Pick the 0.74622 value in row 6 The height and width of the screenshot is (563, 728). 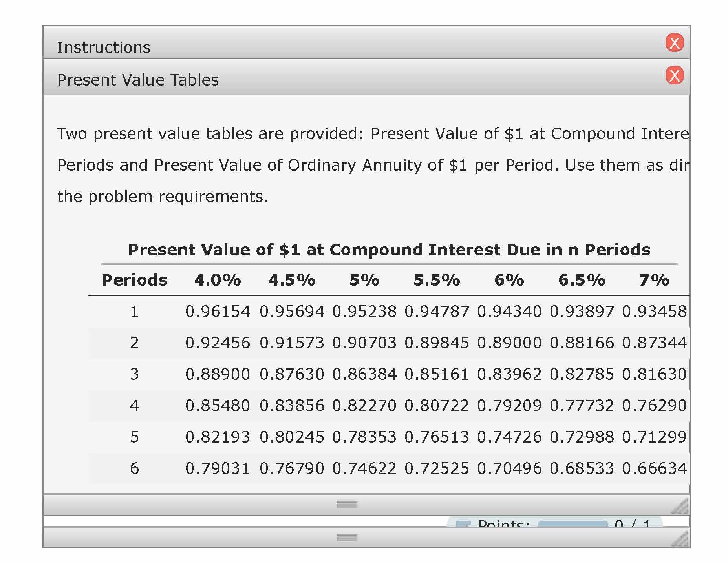364,468
